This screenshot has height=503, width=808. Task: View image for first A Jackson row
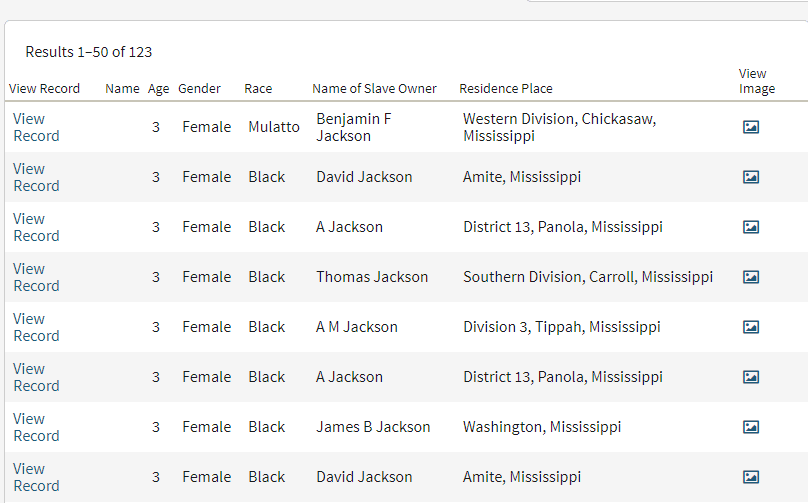click(751, 227)
